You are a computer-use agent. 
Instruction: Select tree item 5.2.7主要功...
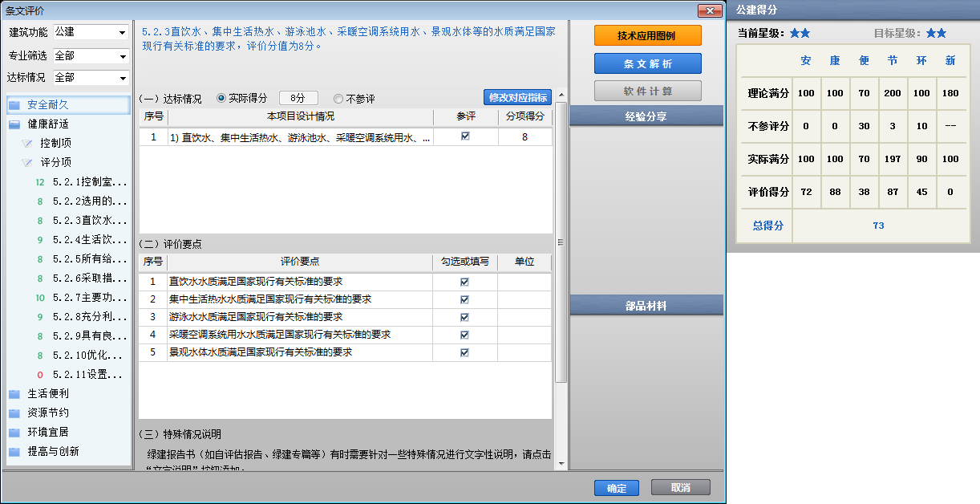[x=90, y=298]
